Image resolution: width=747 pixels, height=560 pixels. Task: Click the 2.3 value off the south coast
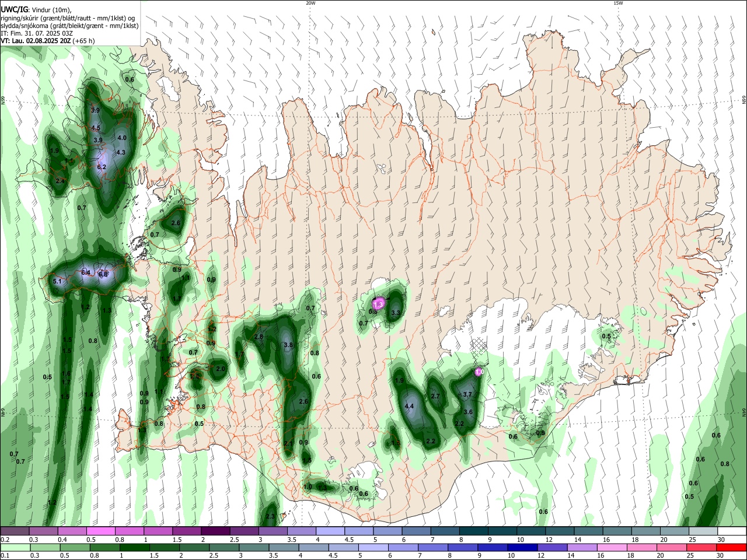point(270,516)
